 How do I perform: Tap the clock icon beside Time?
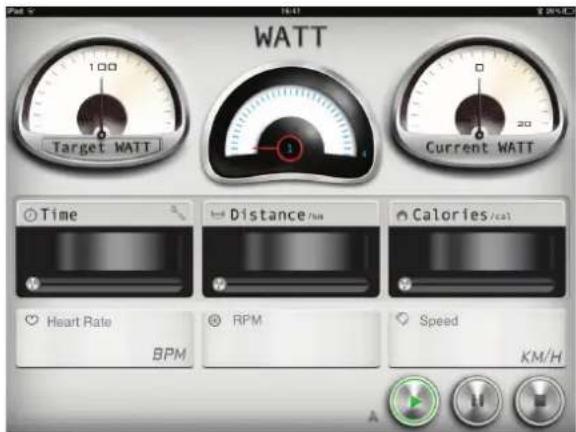click(30, 215)
